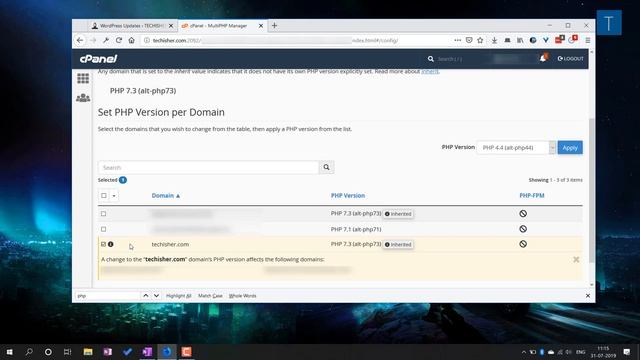Dismiss the affected domains notice
The image size is (640, 360).
point(576,260)
